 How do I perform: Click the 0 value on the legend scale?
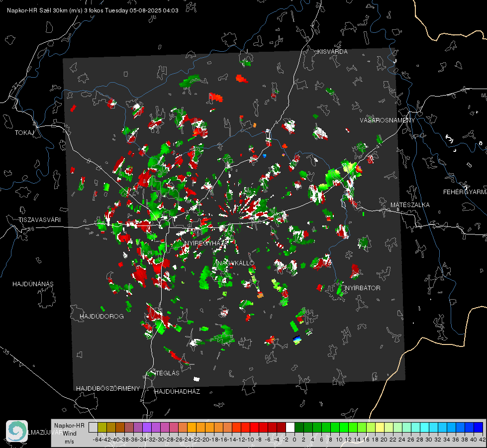[294, 440]
